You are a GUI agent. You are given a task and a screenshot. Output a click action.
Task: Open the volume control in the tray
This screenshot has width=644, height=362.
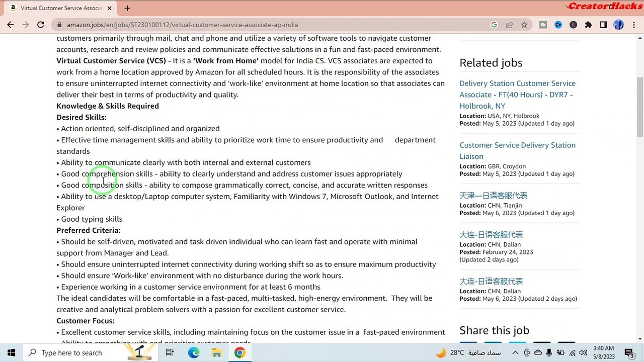pos(583,352)
